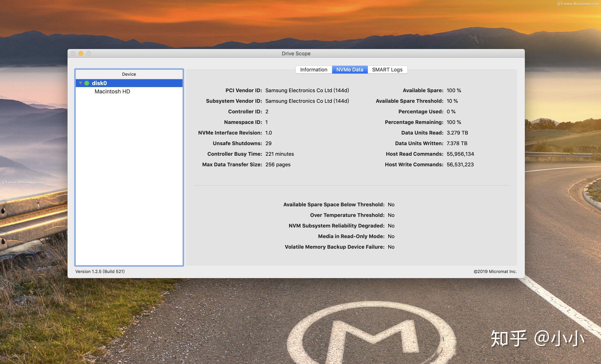Select the NVMe Data tab
The height and width of the screenshot is (364, 601).
[x=350, y=69]
